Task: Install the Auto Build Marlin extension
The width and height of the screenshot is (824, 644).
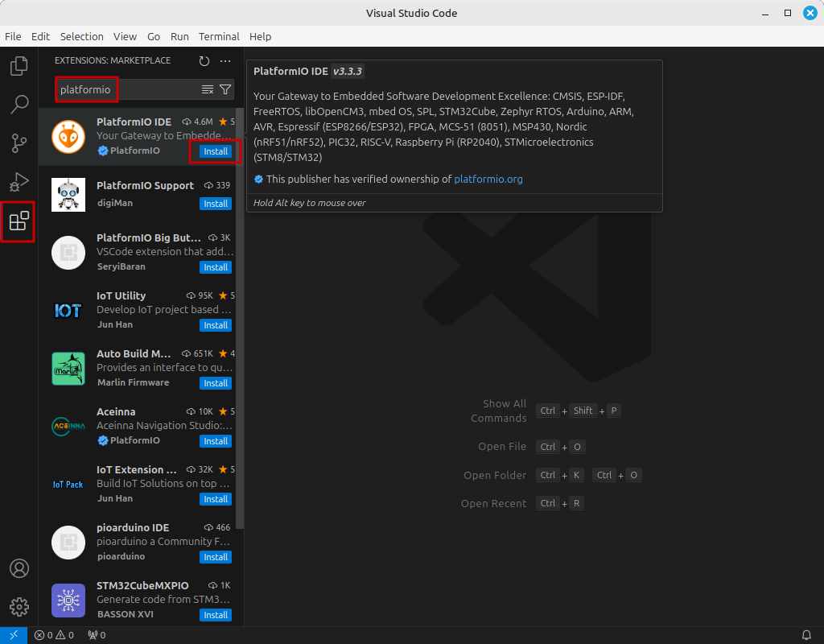Action: tap(216, 383)
